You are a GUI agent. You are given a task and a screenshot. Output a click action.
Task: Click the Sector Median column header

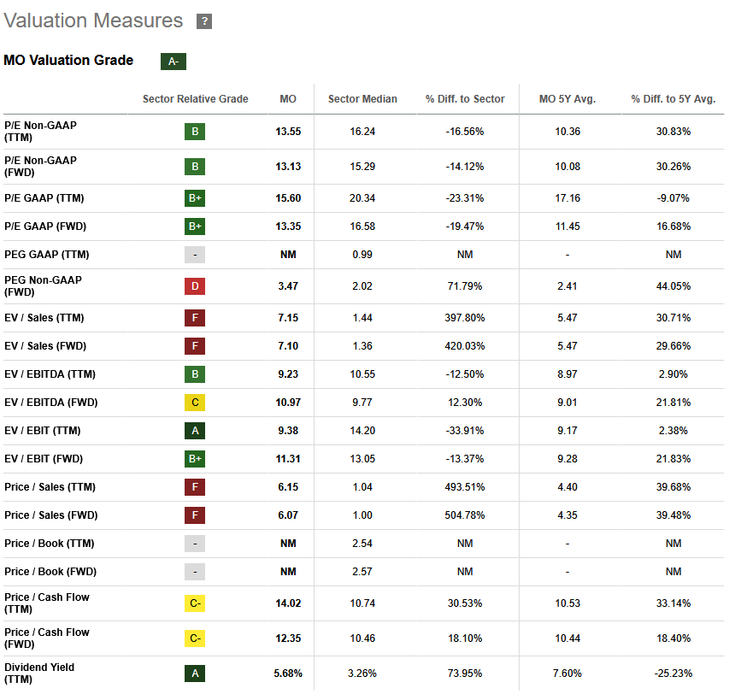(x=362, y=99)
